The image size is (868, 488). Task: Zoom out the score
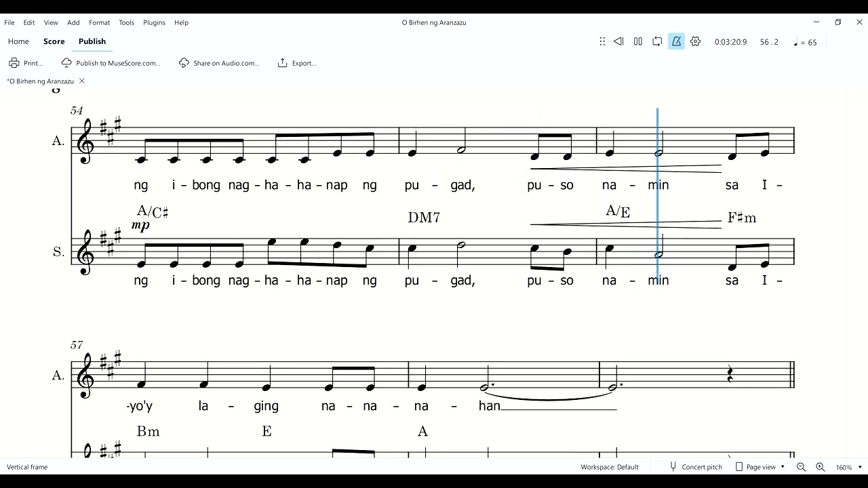[x=801, y=467]
